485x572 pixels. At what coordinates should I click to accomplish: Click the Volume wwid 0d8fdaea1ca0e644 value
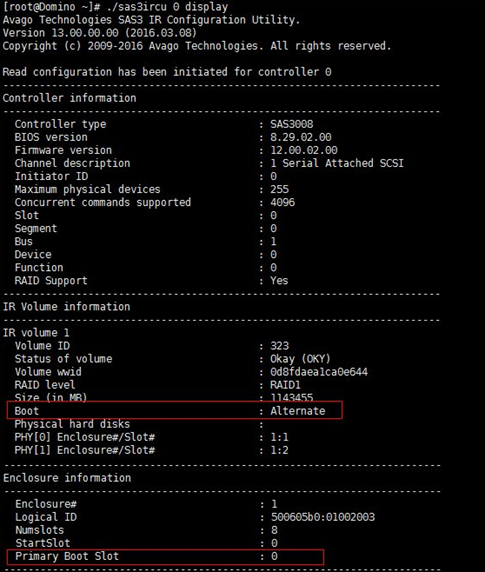tap(319, 372)
